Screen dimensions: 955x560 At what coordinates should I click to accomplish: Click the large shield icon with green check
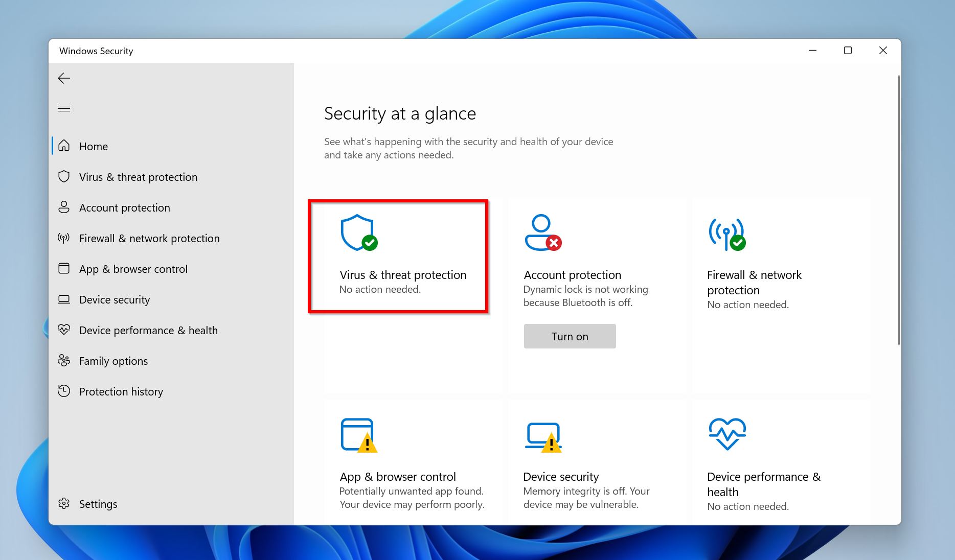(x=359, y=232)
